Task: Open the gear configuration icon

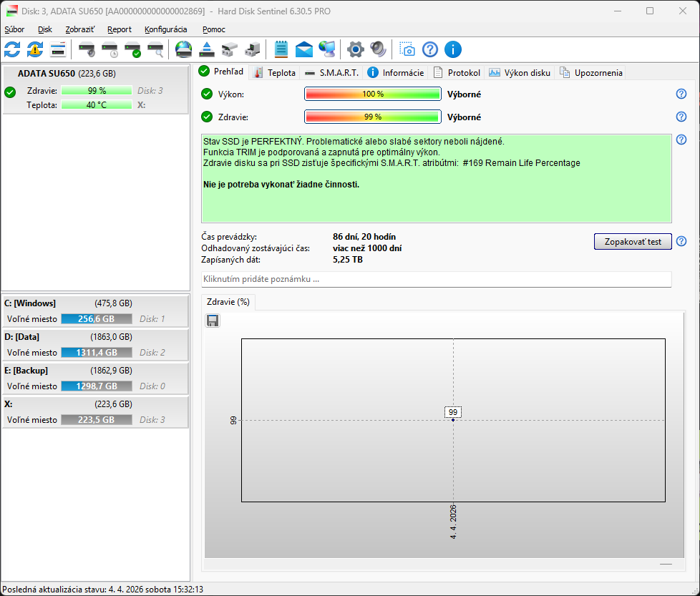Action: tap(355, 49)
